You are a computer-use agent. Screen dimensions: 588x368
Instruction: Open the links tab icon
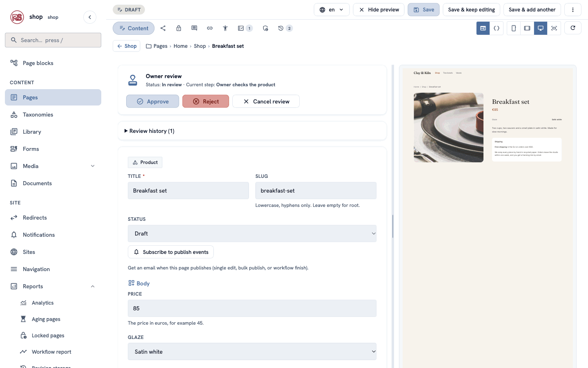[210, 28]
